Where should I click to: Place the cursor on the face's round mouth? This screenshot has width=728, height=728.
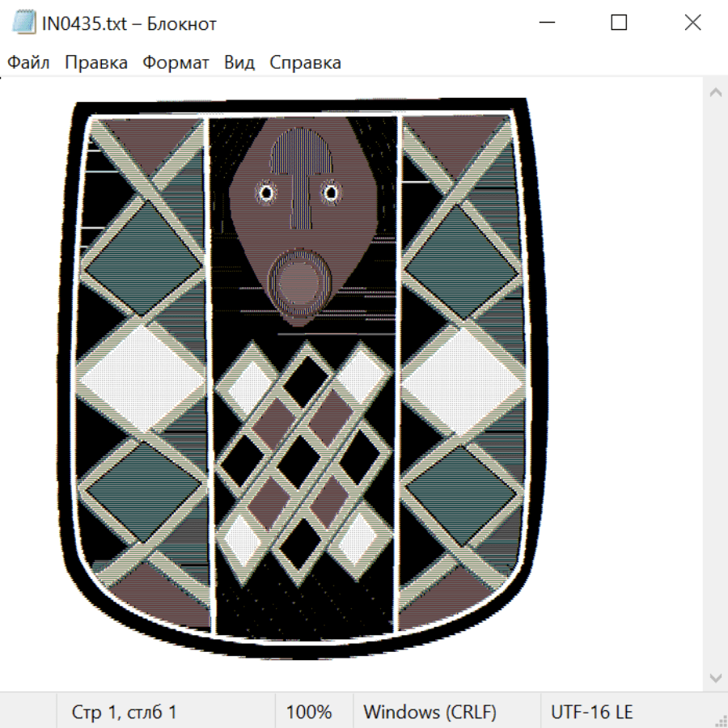pyautogui.click(x=298, y=279)
